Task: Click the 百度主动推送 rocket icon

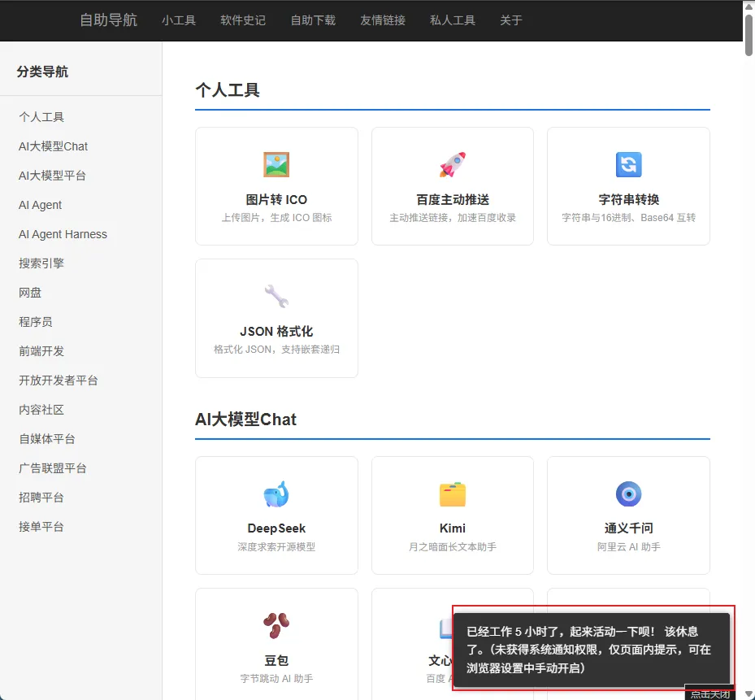Action: (453, 164)
